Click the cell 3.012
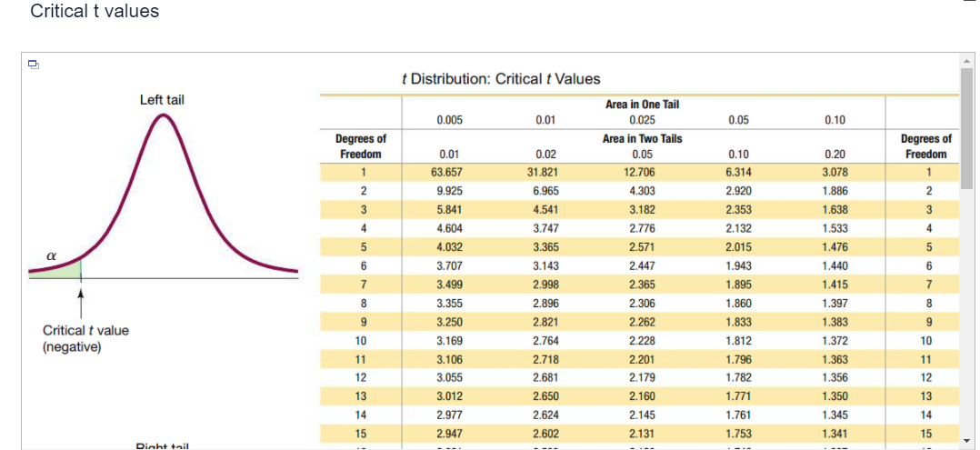Viewport: 980px width, 450px height. point(449,395)
